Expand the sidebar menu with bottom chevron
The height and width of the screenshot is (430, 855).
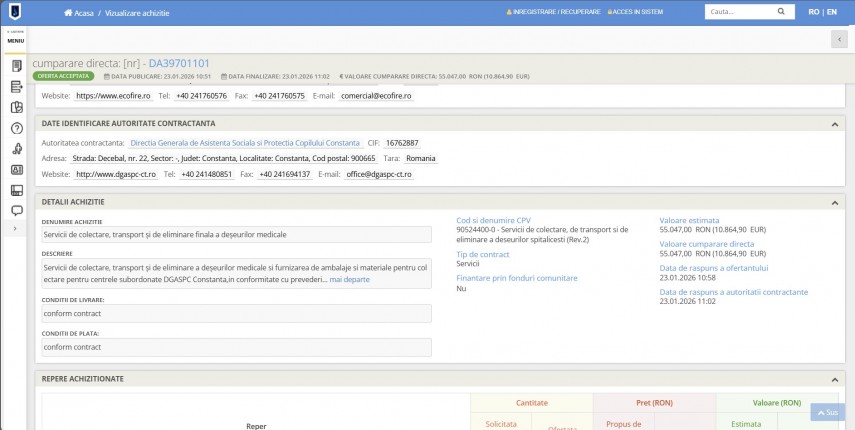(16, 229)
